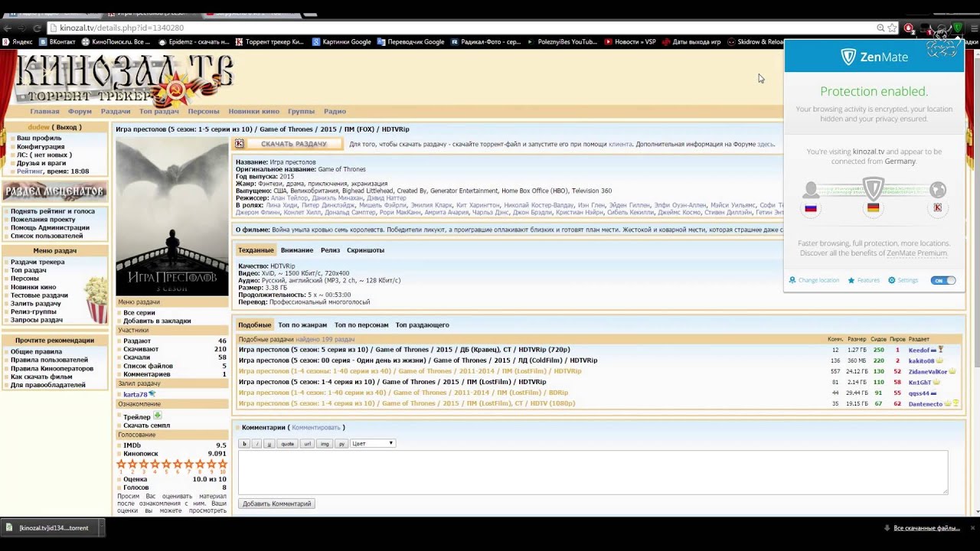Open ZenMate Premium link

917,253
